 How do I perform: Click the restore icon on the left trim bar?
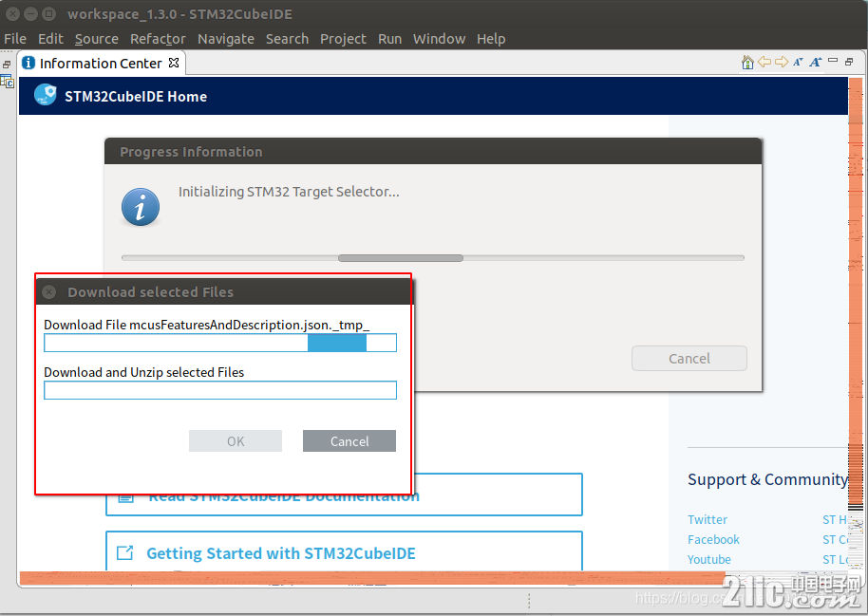pyautogui.click(x=7, y=65)
